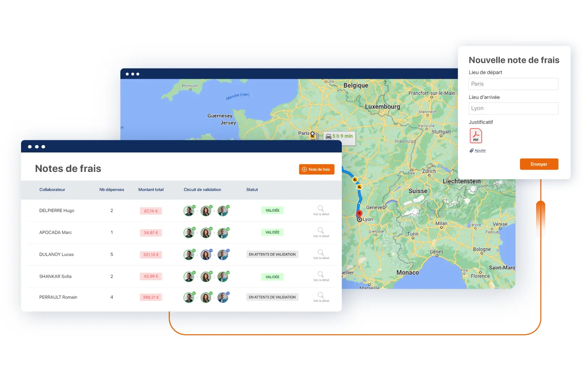Image resolution: width=588 pixels, height=369 pixels.
Task: Click EN ATTENTE DE VALIDATION status of DULANOY Lucas
Action: point(273,255)
